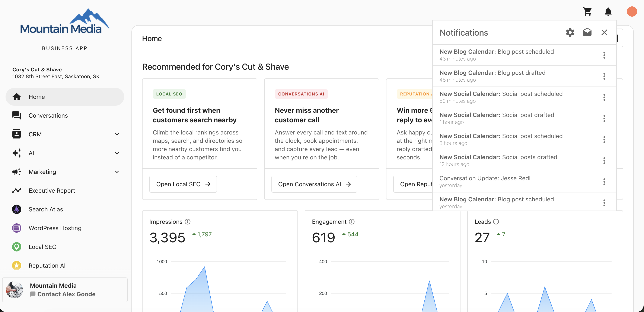Open options for Blog post drafted notification

click(604, 76)
